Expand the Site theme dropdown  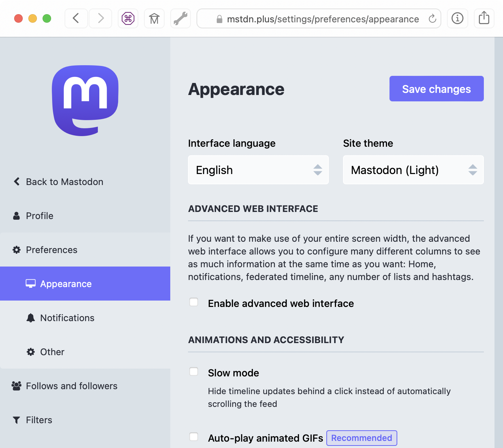413,170
